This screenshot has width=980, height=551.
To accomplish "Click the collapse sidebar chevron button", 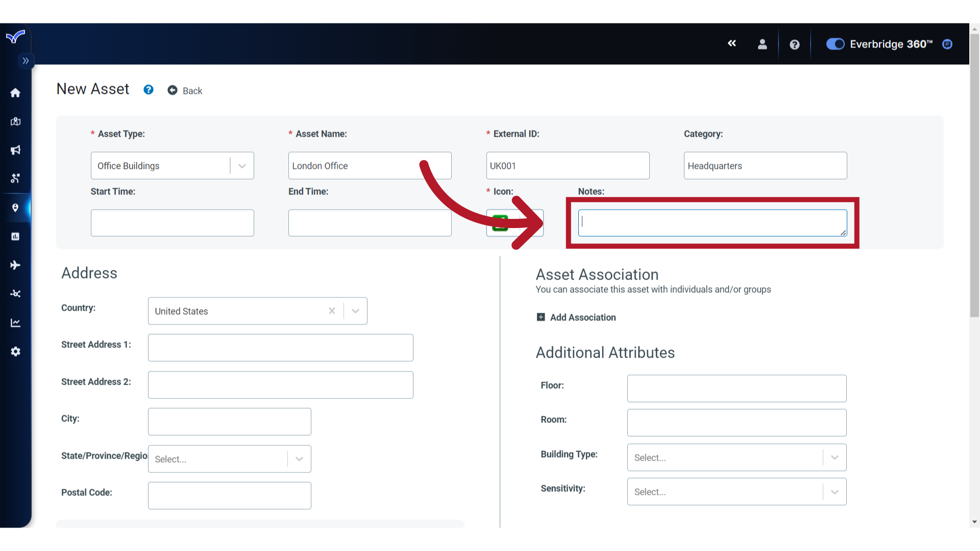I will (26, 61).
